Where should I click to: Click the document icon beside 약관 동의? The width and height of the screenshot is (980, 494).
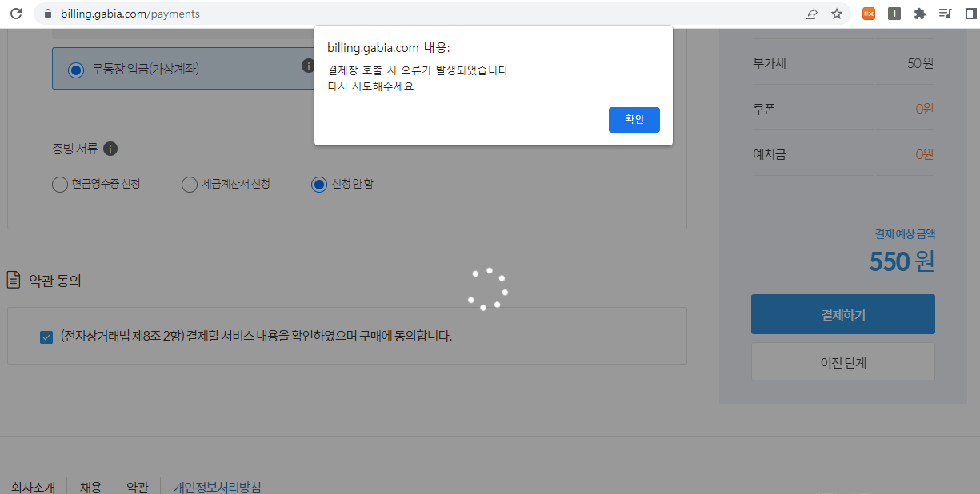coord(14,280)
